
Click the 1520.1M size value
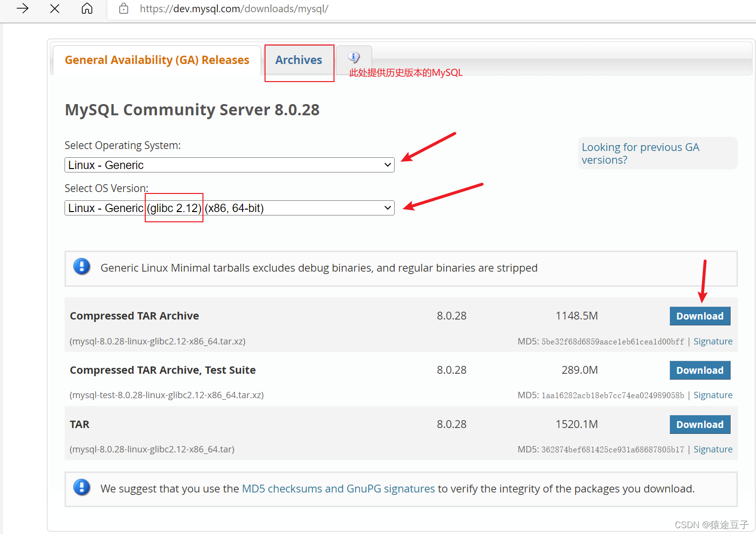577,425
